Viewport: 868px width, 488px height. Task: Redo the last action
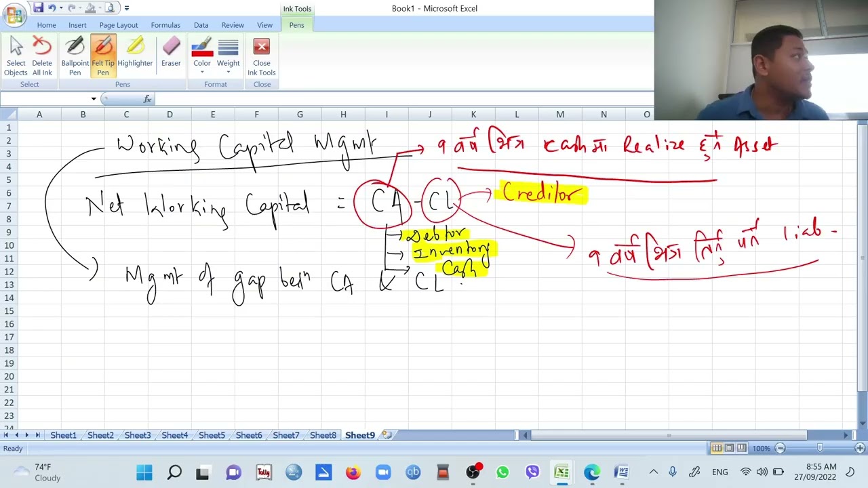(71, 8)
